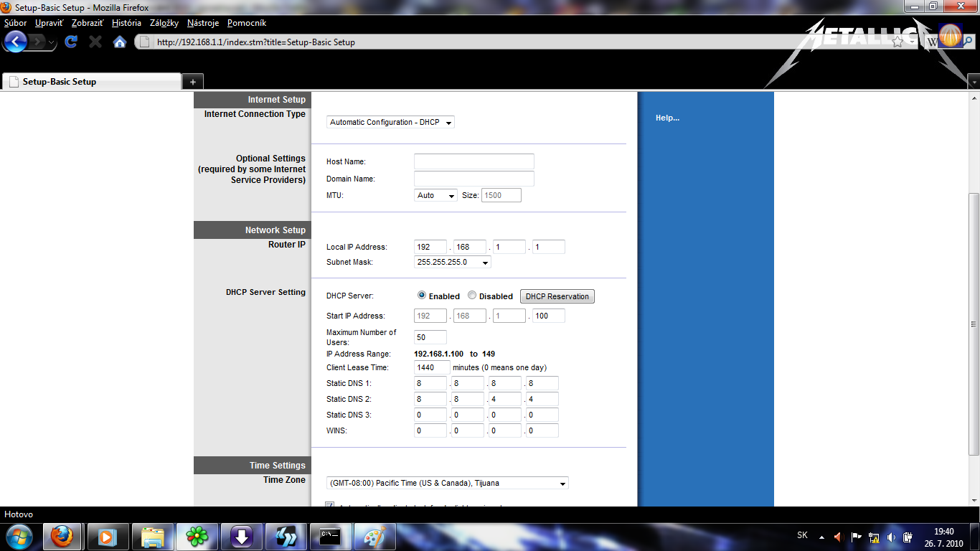Bookmark this page with the star icon

(x=897, y=42)
